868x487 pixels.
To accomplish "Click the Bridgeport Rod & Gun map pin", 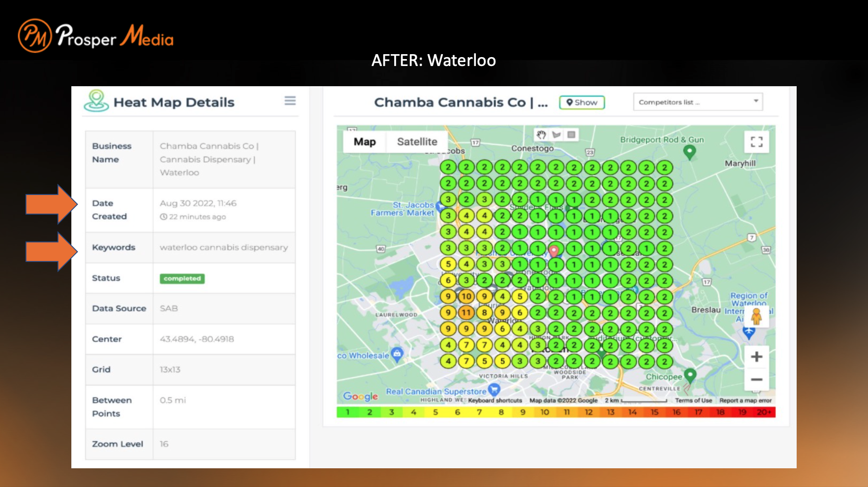I will pos(690,152).
